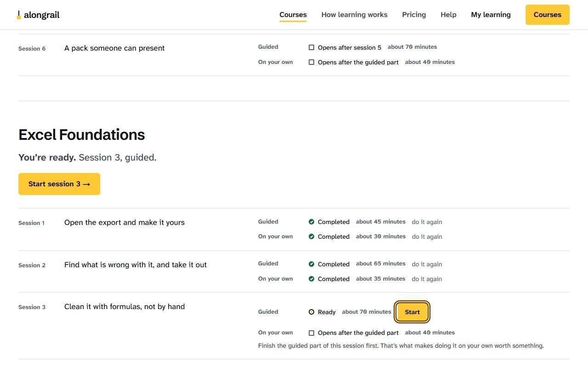Click the 'about 35 minutes' duration
This screenshot has height=368, width=588.
pos(381,279)
